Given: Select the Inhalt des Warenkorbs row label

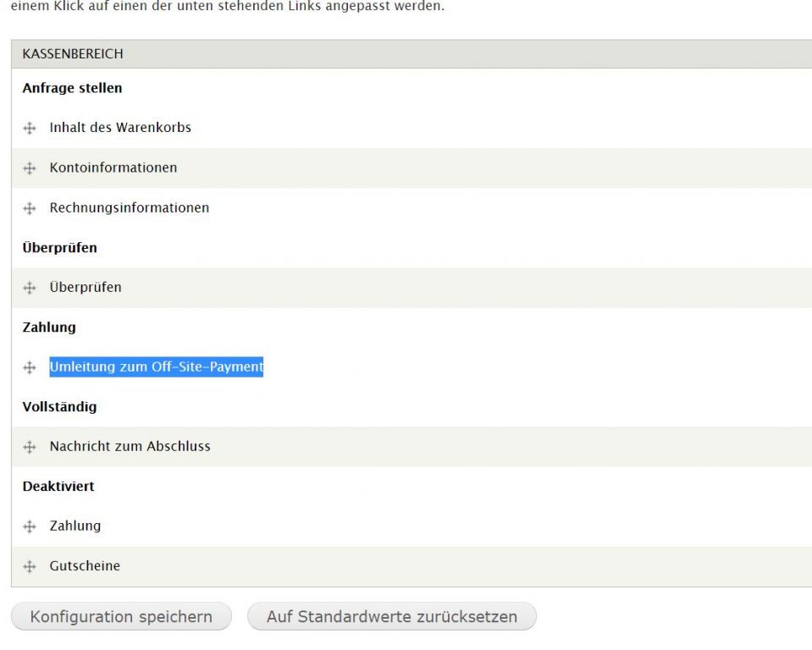Looking at the screenshot, I should [120, 128].
